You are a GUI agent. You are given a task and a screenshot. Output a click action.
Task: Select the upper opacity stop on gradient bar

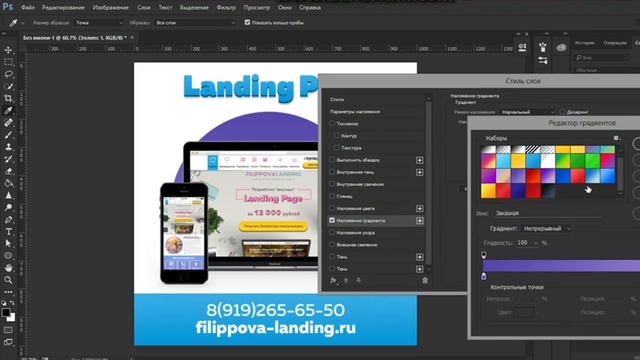[484, 255]
